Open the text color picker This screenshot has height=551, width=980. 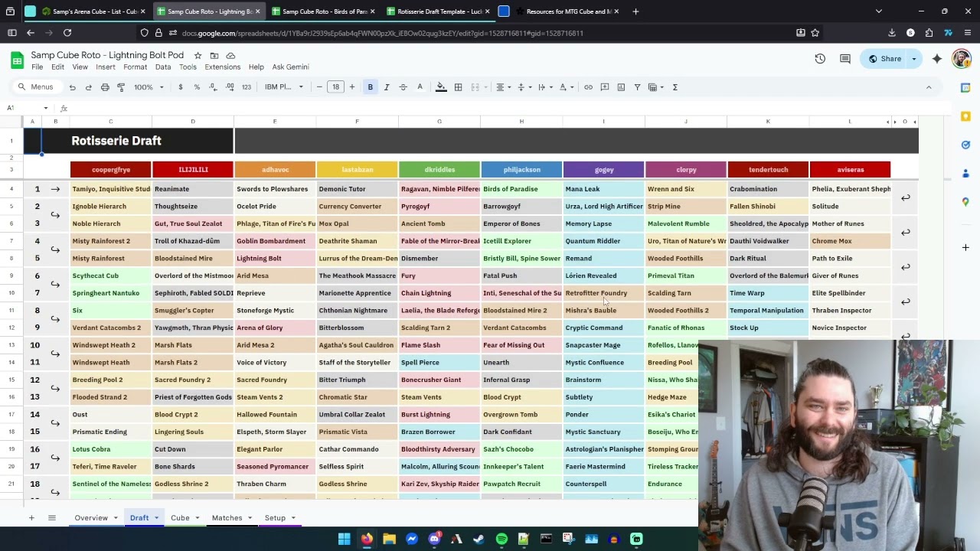point(420,87)
